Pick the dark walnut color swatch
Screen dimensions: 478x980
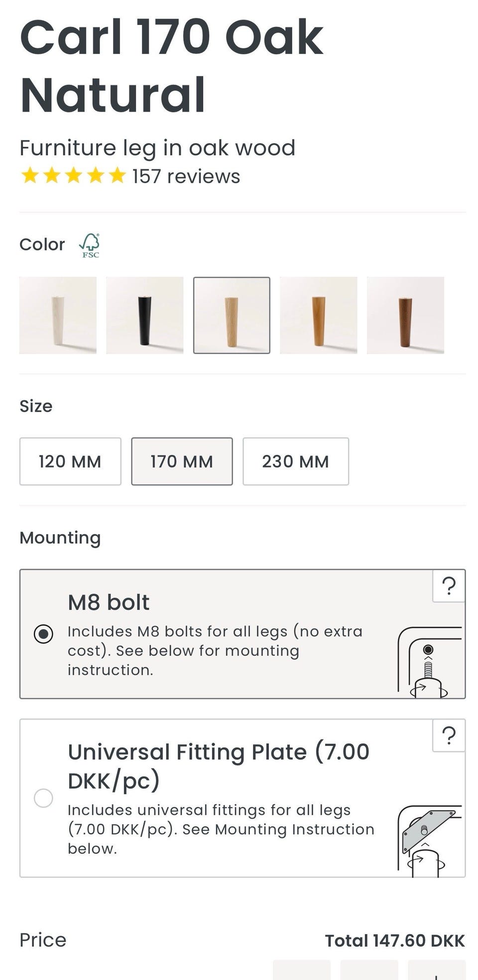coord(405,315)
